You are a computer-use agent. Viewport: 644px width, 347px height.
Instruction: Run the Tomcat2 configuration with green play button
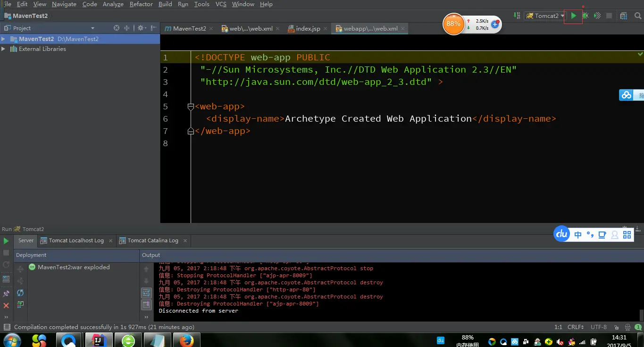tap(573, 16)
